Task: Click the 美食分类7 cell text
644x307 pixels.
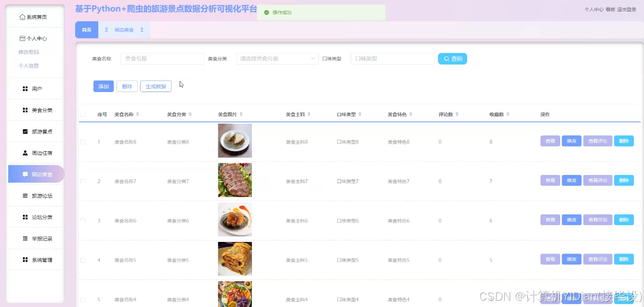Action: tap(178, 181)
